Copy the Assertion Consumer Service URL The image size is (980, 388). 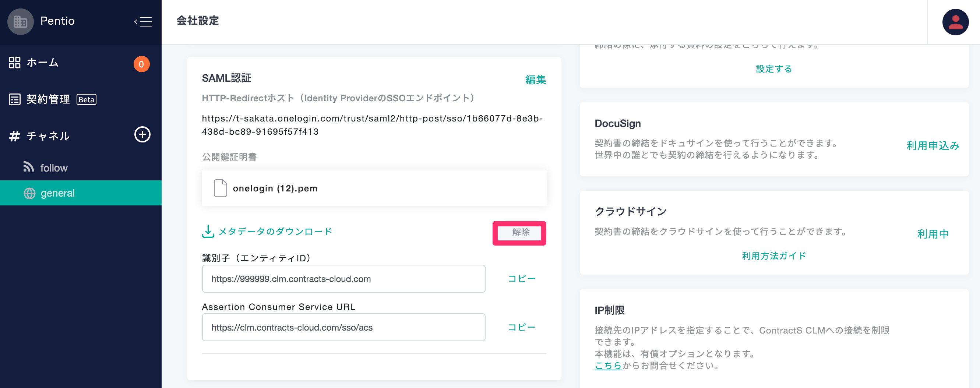point(521,327)
